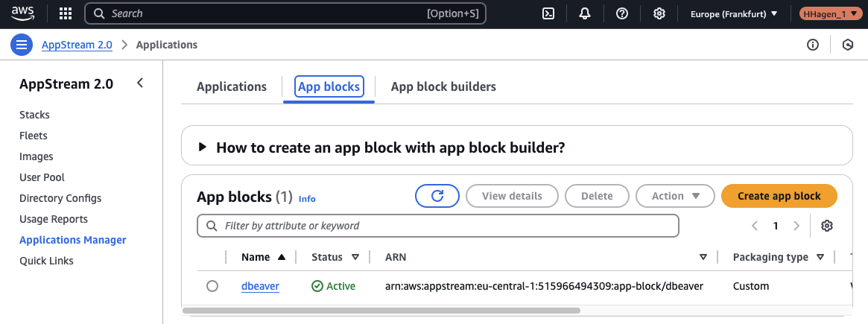868x324 pixels.
Task: Open the Europe (Frankfurt) region dropdown
Action: (x=734, y=14)
